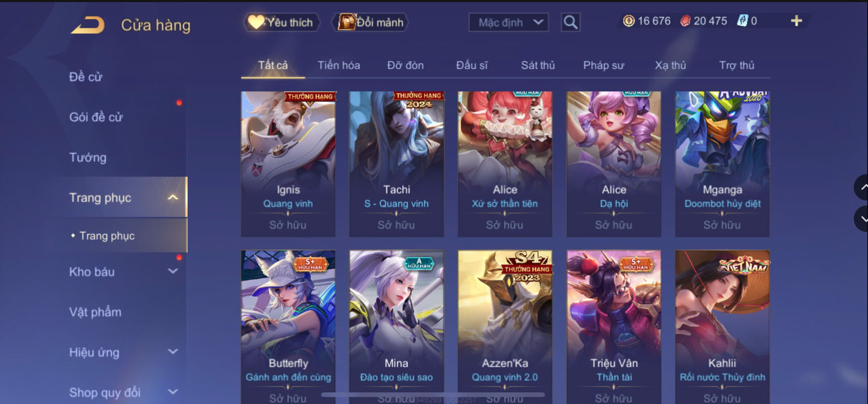Tap the blue voucher currency icon
This screenshot has width=868, height=404.
tap(742, 21)
